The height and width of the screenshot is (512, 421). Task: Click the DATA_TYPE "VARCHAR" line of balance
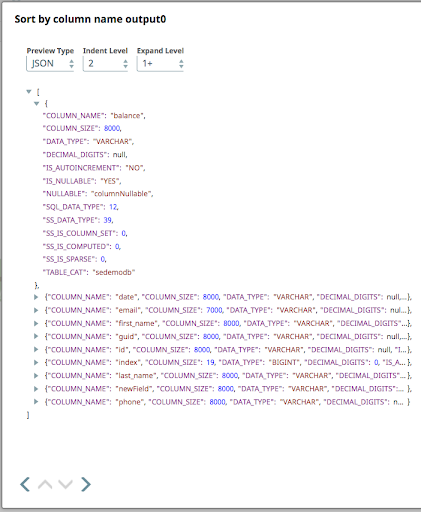[88, 142]
